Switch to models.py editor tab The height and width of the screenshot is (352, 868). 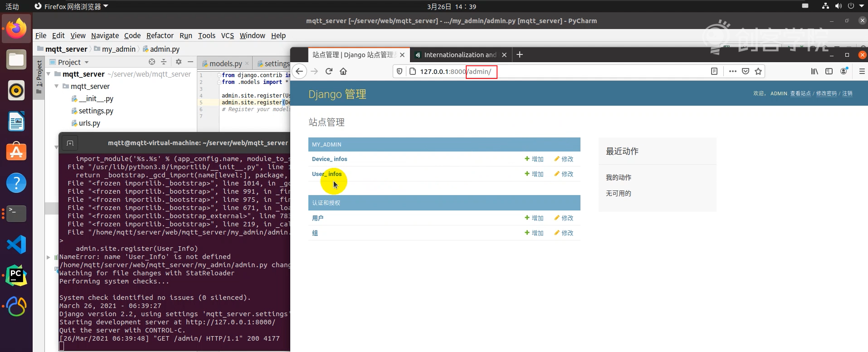(225, 64)
